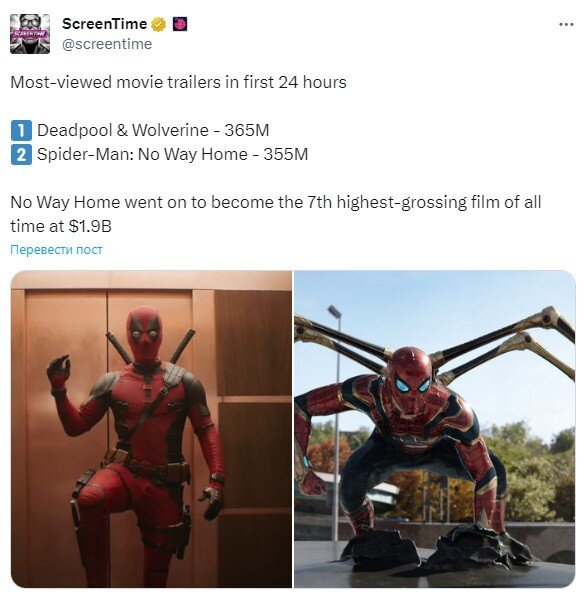
Task: Click 'Перевести пост' translate link
Action: (56, 250)
